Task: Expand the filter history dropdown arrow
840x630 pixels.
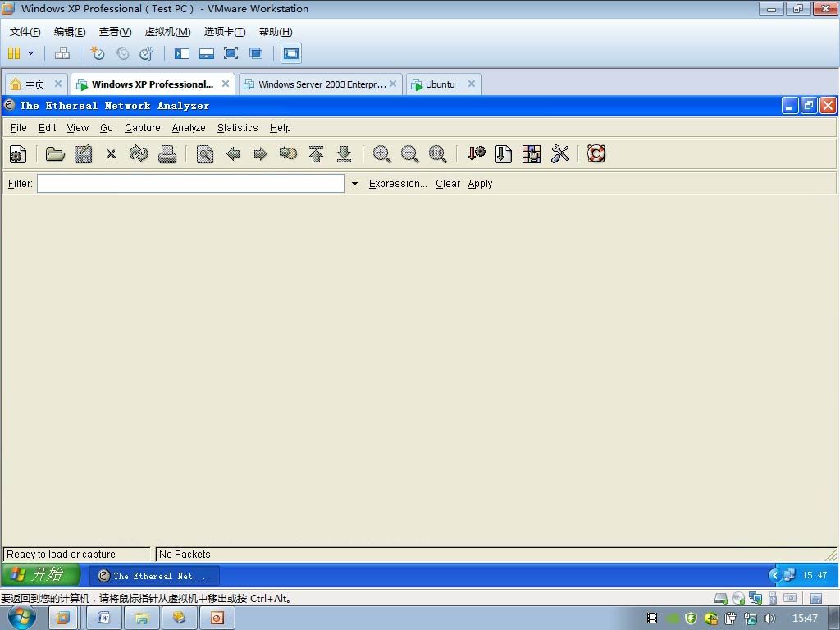Action: (354, 184)
